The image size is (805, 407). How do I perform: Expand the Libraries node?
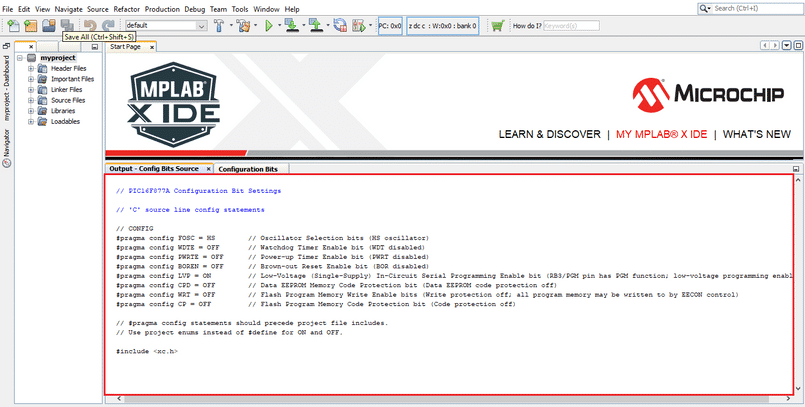tap(31, 111)
